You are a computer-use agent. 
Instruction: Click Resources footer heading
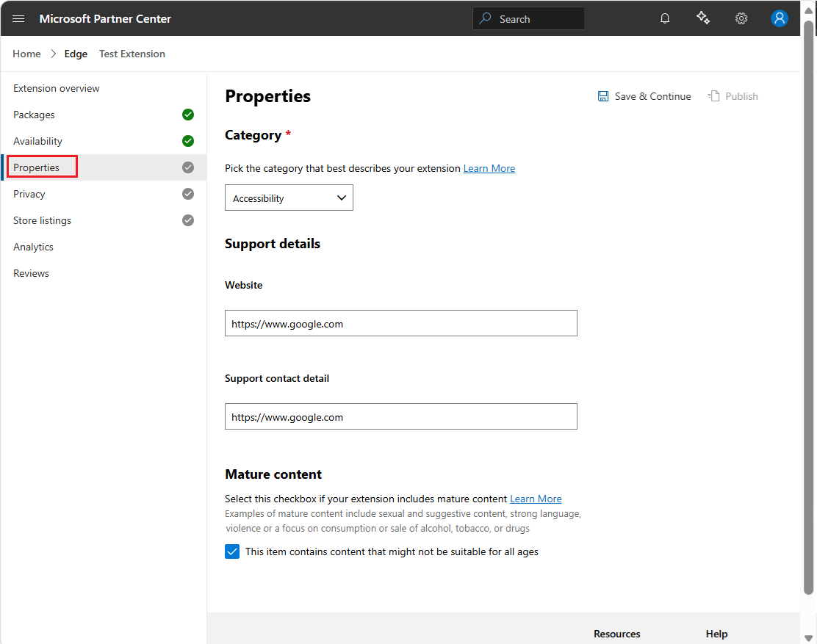click(617, 634)
